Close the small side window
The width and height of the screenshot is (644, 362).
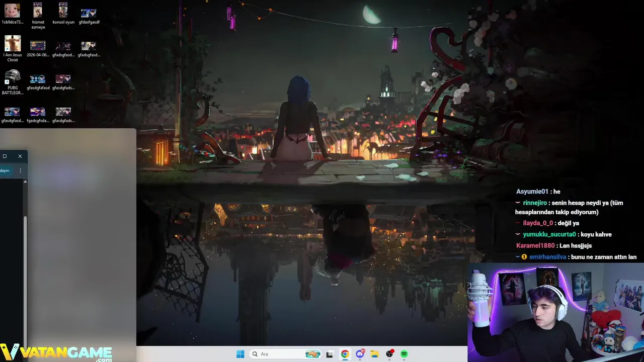pos(20,156)
